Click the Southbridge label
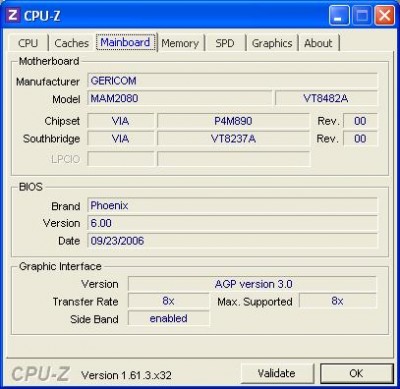 (x=51, y=139)
